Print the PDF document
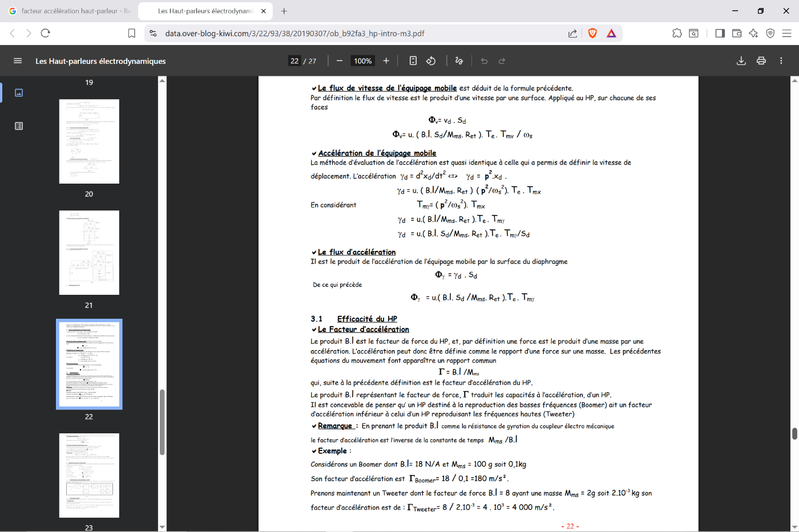Screen dimensions: 799x532 pyautogui.click(x=761, y=61)
